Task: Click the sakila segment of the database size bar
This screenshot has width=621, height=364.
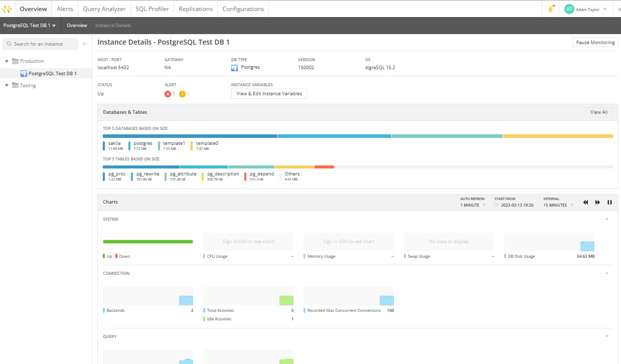Action: 190,136
